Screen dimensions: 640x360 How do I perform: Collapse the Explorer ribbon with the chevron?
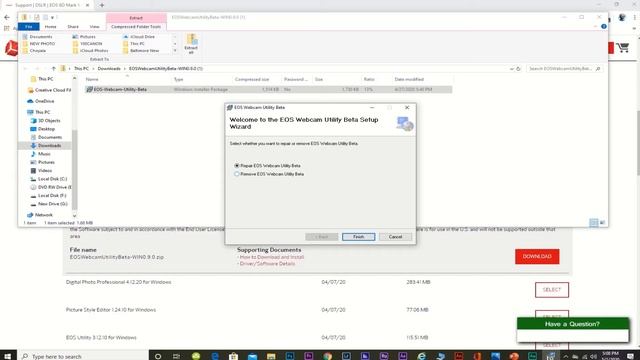pyautogui.click(x=595, y=27)
